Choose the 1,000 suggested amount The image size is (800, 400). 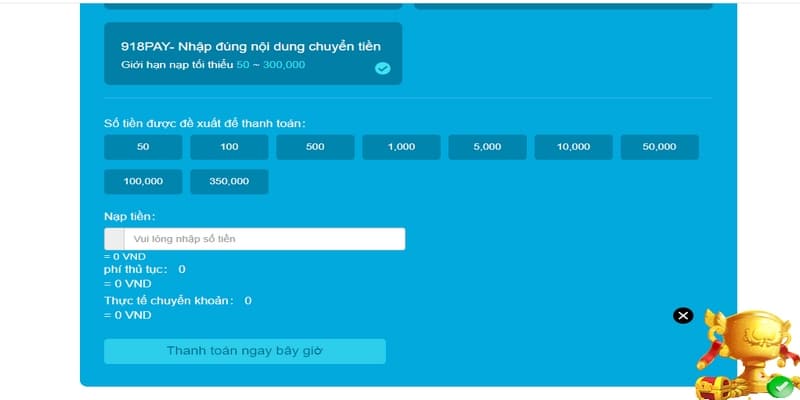(x=401, y=147)
